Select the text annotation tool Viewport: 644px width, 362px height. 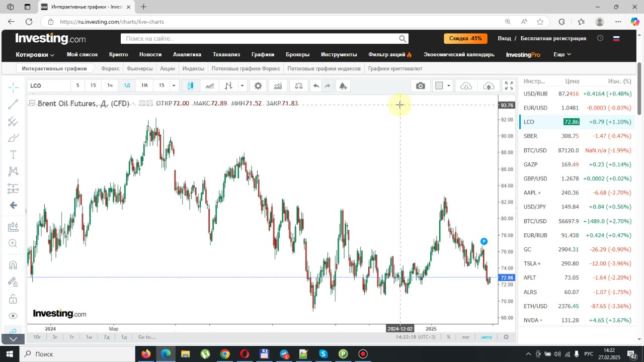(x=13, y=155)
